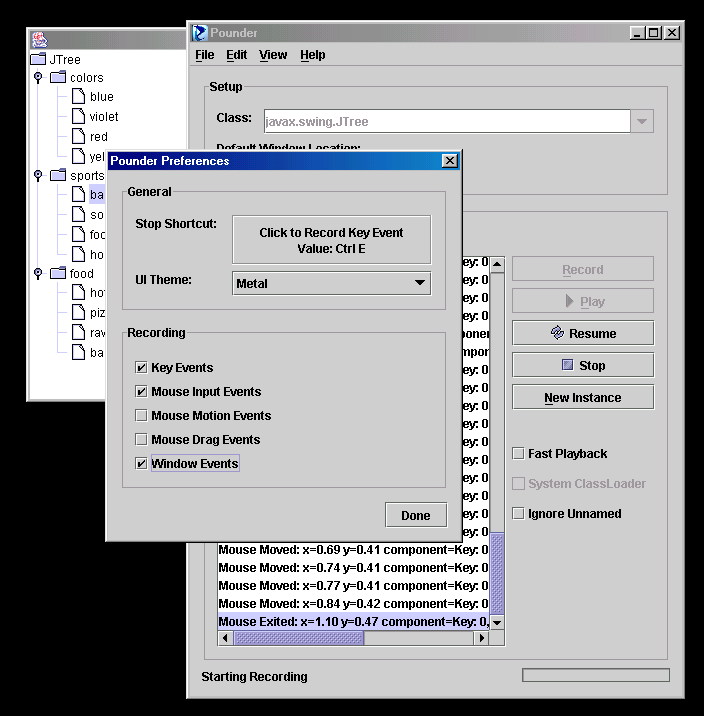Collapse the colors tree node
This screenshot has width=704, height=716.
[x=38, y=77]
